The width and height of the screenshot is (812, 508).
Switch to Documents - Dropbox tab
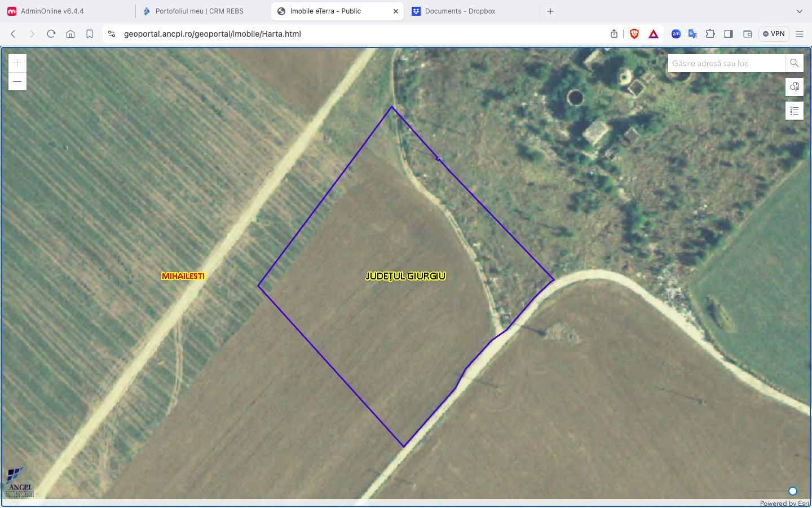point(460,11)
